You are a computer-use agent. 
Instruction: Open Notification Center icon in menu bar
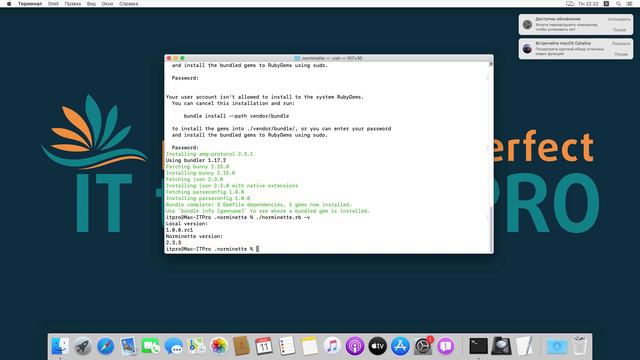629,4
